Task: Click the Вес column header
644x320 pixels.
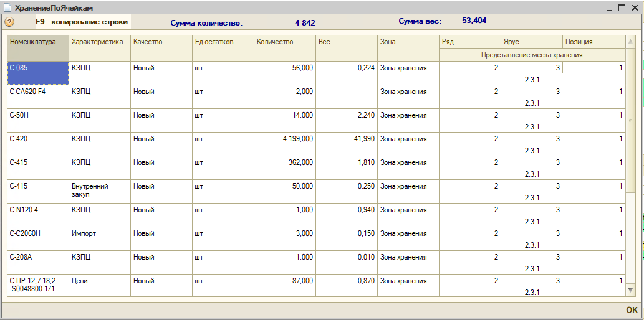Action: [347, 49]
